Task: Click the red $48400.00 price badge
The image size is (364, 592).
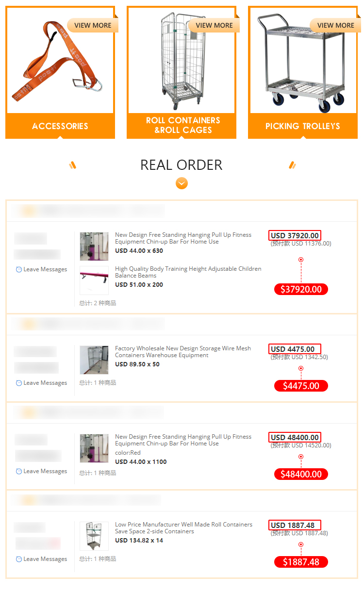Action: click(301, 474)
